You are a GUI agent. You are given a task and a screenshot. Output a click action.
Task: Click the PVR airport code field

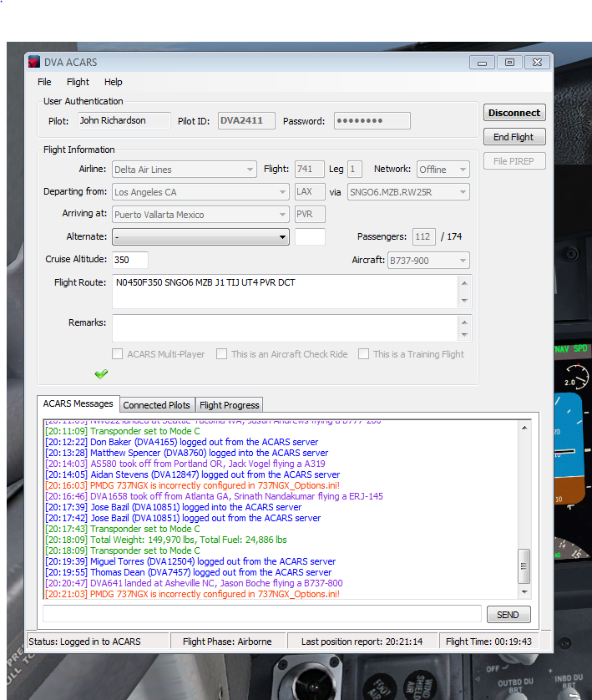310,215
